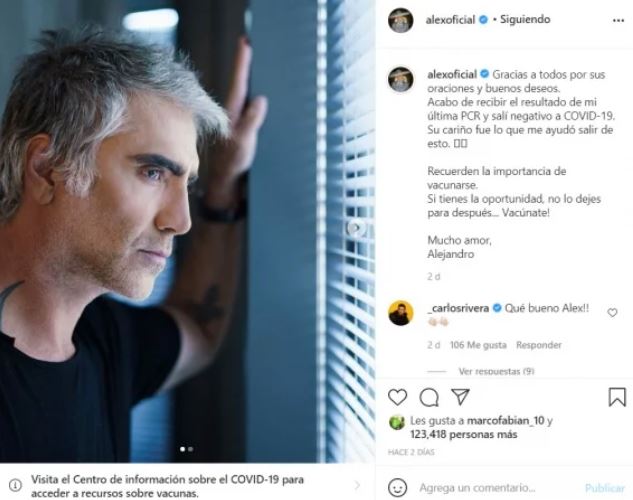Open emoji picker smiley icon

[398, 487]
